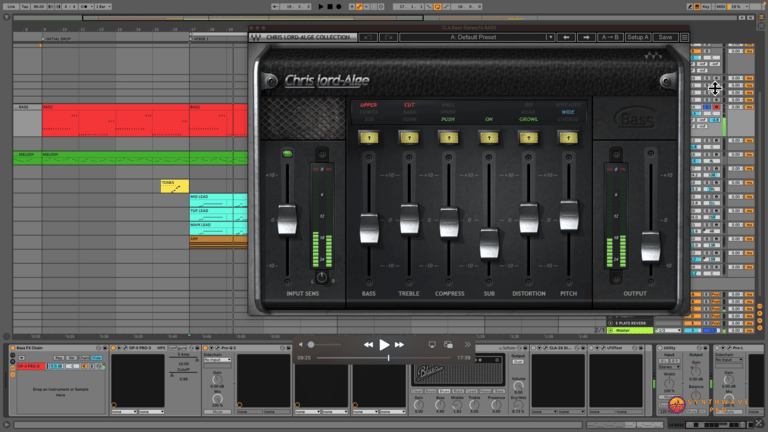Open the Pro-Q 3 Sidechain No Input dropdown
The width and height of the screenshot is (768, 432).
[217, 360]
